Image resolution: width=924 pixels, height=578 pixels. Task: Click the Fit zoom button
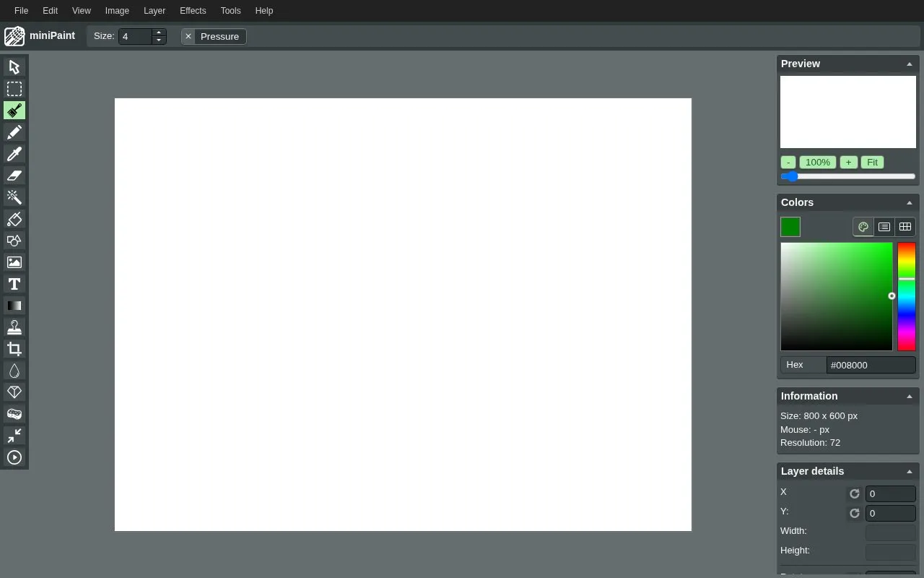tap(872, 163)
